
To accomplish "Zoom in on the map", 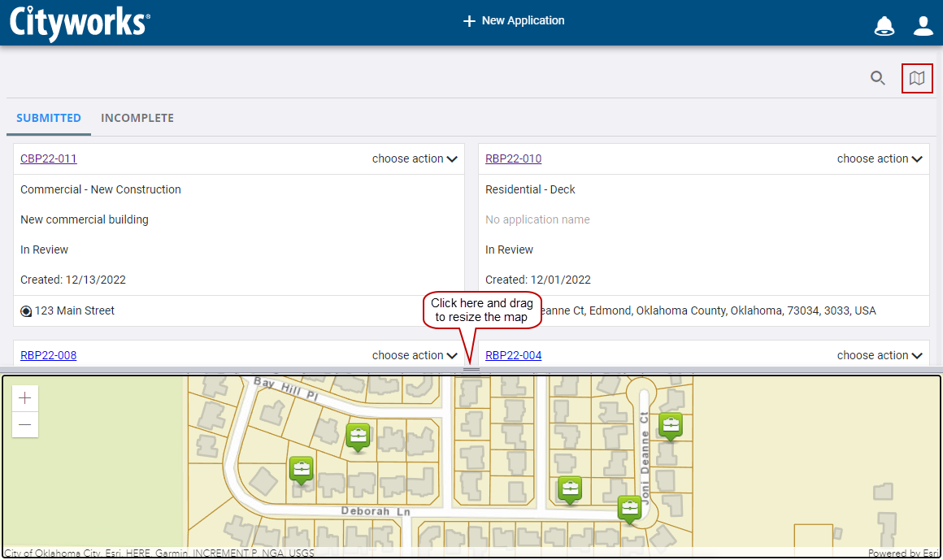I will tap(25, 398).
